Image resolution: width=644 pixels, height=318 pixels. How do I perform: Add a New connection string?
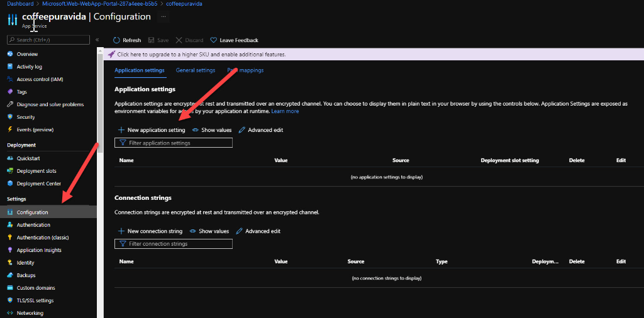pyautogui.click(x=150, y=231)
